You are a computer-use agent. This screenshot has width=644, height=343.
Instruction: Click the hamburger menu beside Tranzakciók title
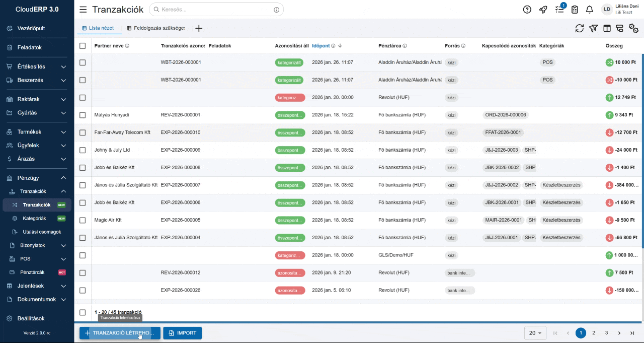click(83, 9)
